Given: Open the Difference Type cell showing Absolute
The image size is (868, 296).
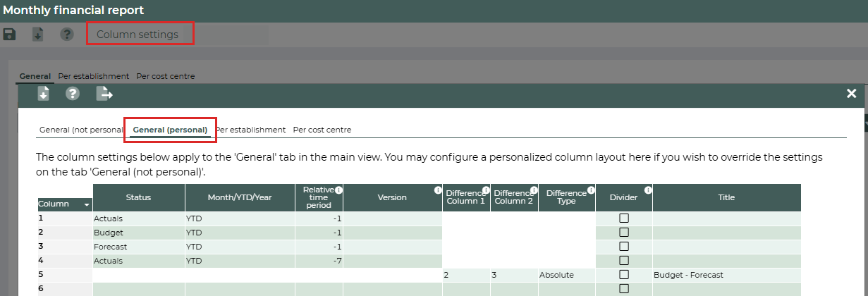Looking at the screenshot, I should 566,275.
